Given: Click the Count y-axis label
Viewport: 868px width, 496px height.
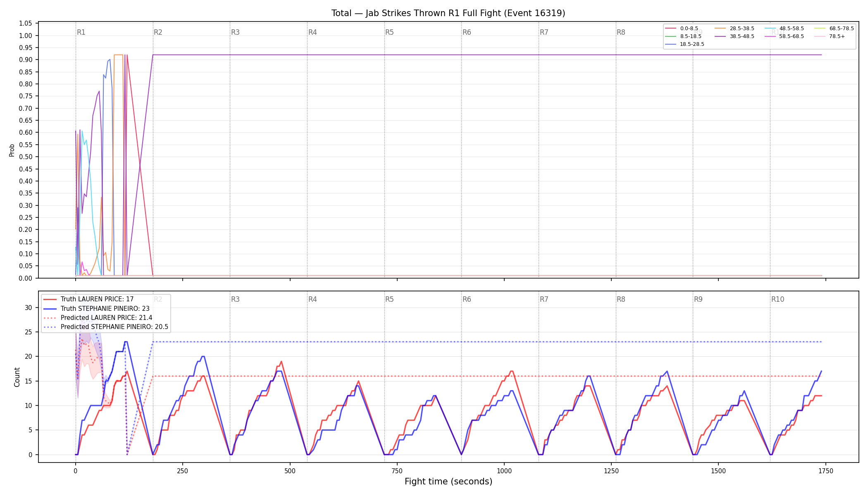Looking at the screenshot, I should pyautogui.click(x=17, y=377).
